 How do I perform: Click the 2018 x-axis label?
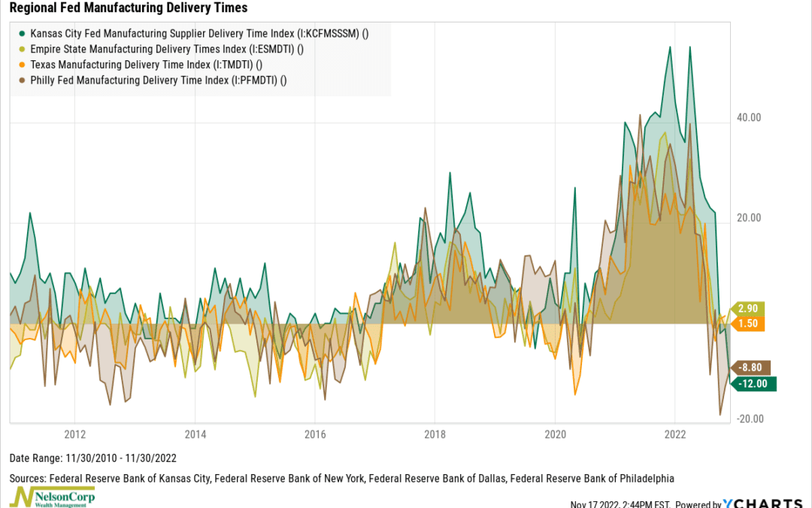coord(435,435)
